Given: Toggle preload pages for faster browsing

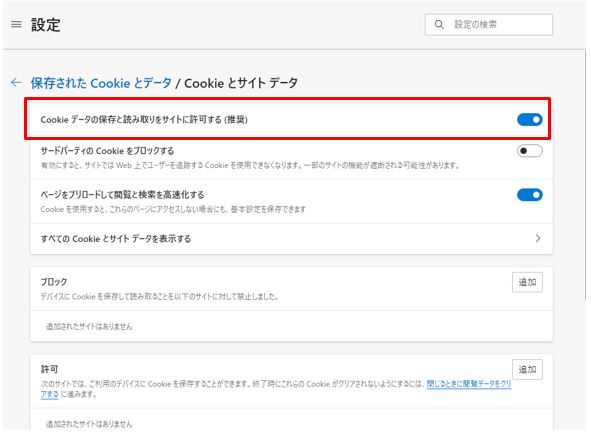Looking at the screenshot, I should (x=530, y=195).
